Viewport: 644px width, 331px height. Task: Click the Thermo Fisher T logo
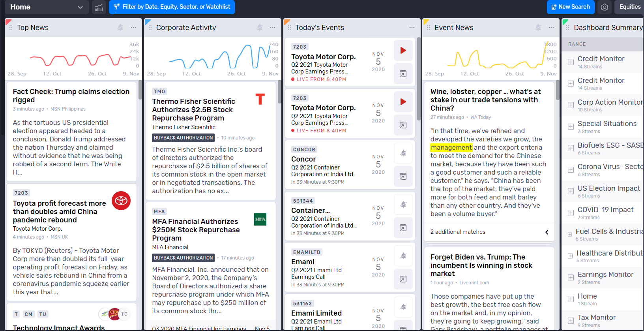coord(260,99)
